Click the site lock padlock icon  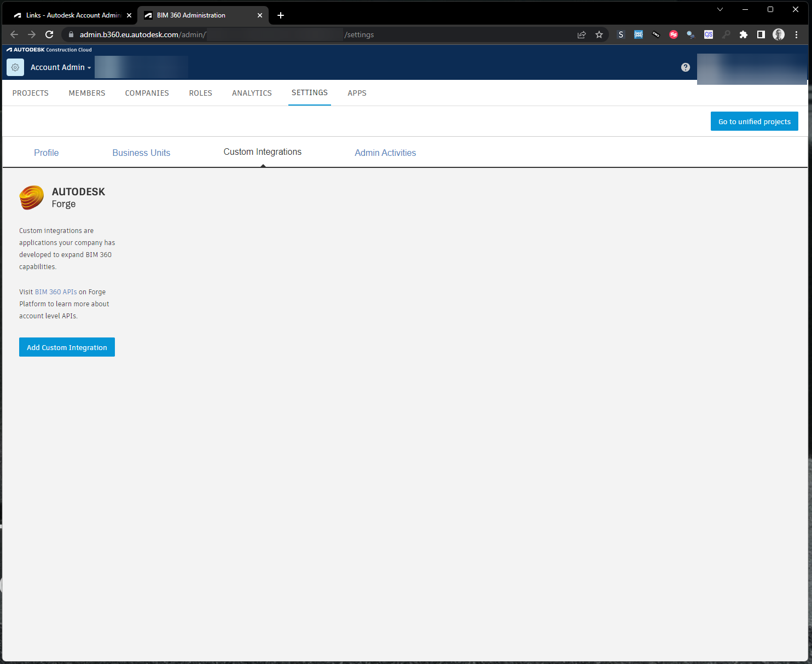[x=71, y=34]
